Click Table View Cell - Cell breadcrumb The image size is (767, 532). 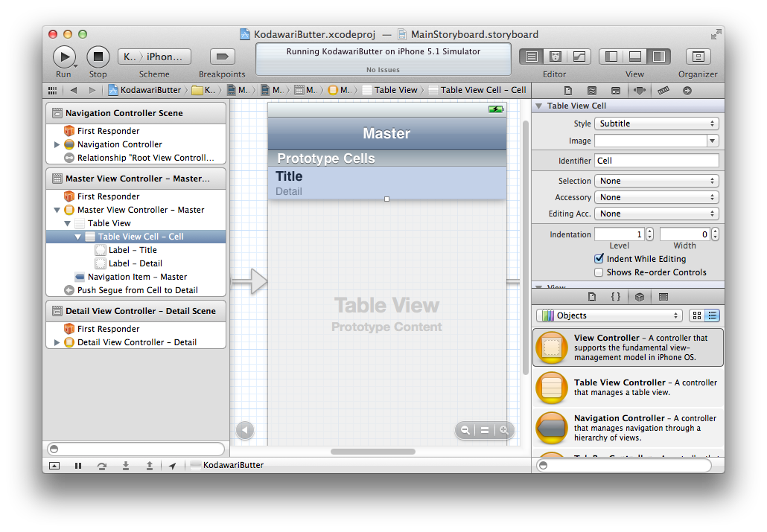[x=477, y=90]
